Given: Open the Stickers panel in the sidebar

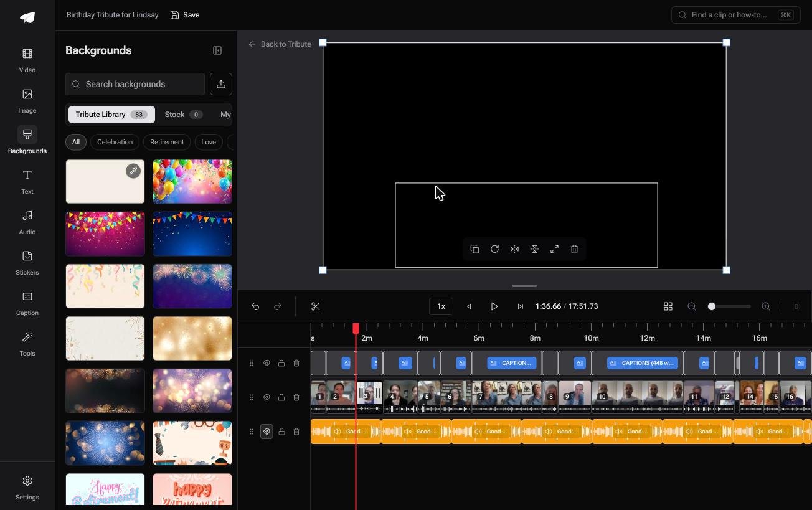Looking at the screenshot, I should (27, 263).
